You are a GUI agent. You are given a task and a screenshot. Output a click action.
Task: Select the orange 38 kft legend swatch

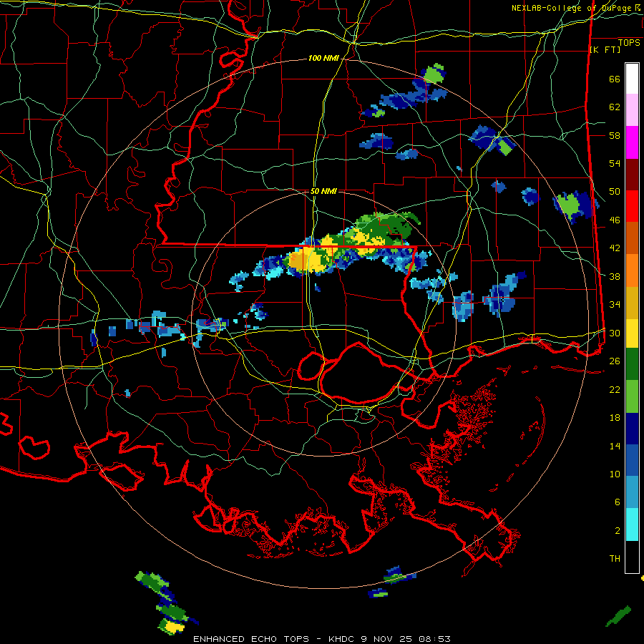pos(632,270)
